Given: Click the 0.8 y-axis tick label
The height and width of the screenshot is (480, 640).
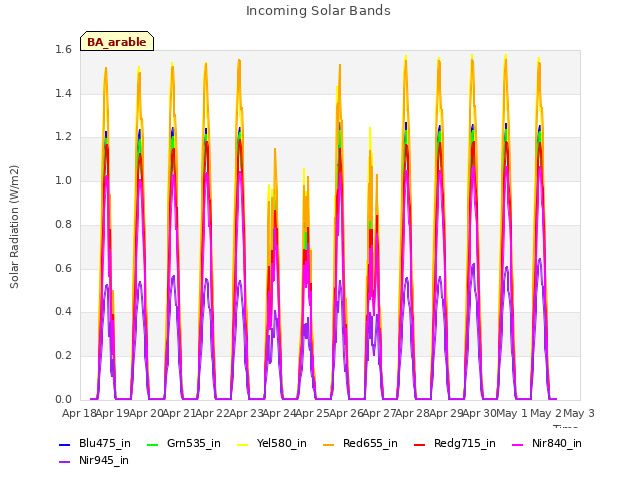Looking at the screenshot, I should pos(63,224).
